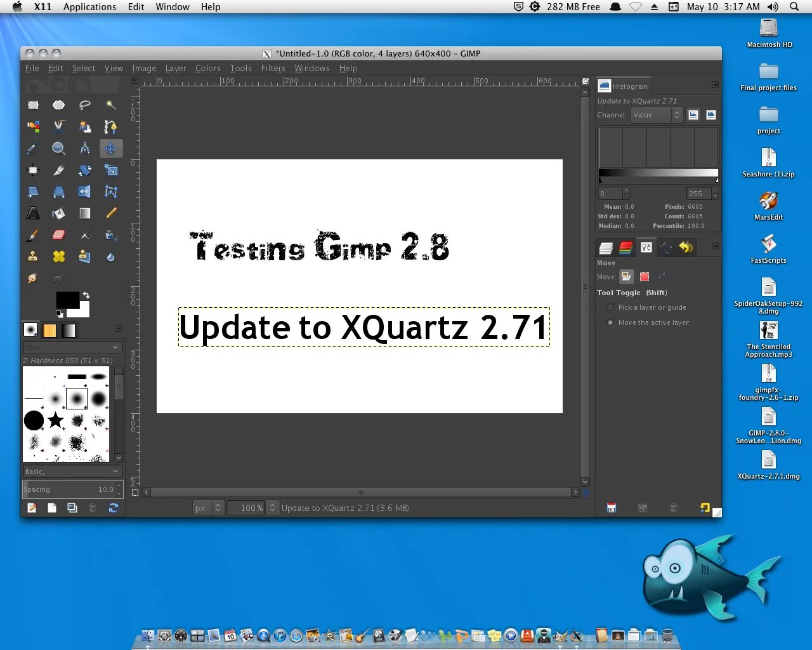Select the Eraser tool
Image resolution: width=812 pixels, height=650 pixels.
pyautogui.click(x=59, y=235)
